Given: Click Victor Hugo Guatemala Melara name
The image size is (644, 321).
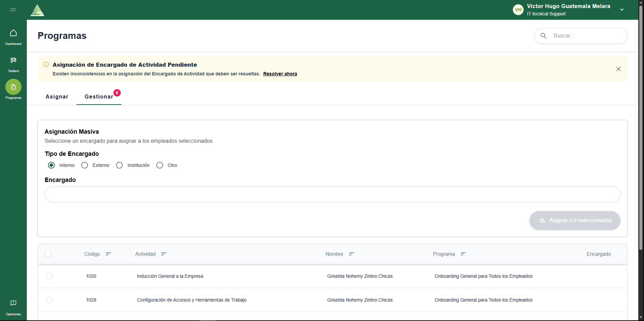Looking at the screenshot, I should (569, 6).
